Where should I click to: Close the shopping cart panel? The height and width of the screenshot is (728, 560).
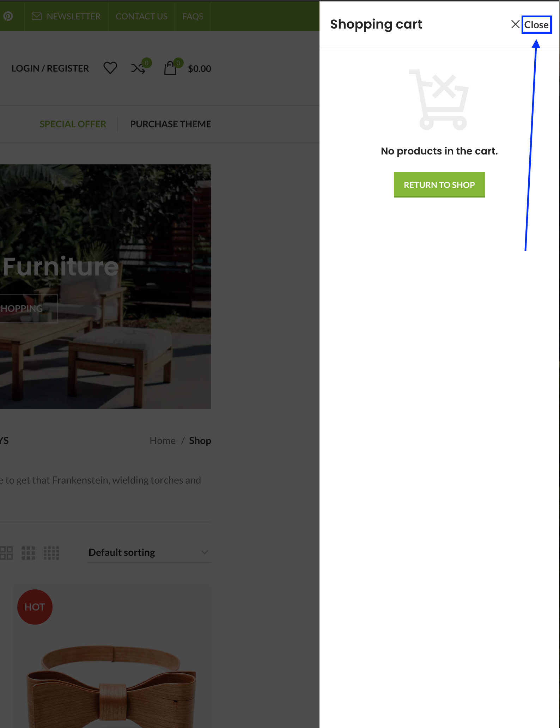click(531, 25)
